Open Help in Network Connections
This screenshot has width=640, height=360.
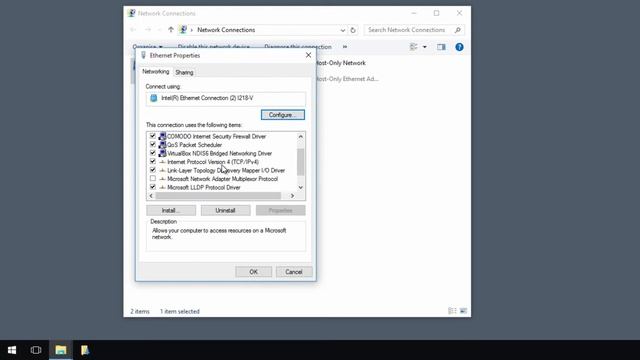point(459,47)
